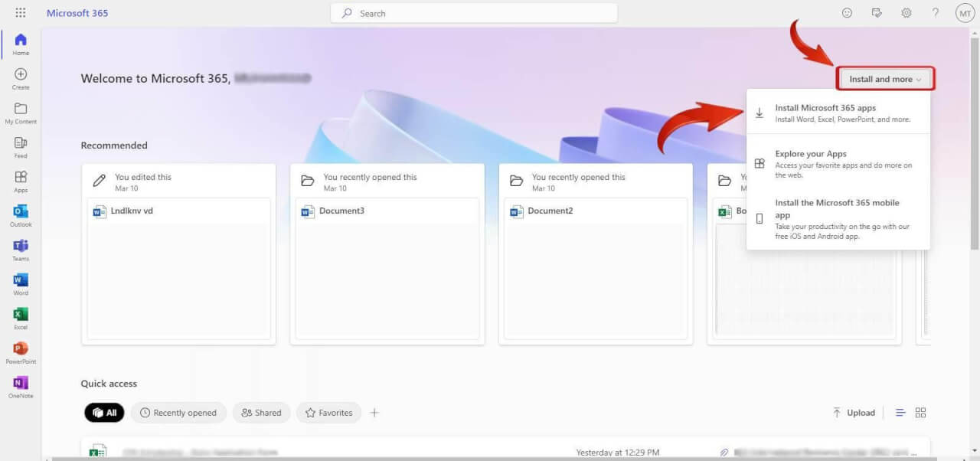
Task: Click the Quick access heading
Action: [x=109, y=384]
